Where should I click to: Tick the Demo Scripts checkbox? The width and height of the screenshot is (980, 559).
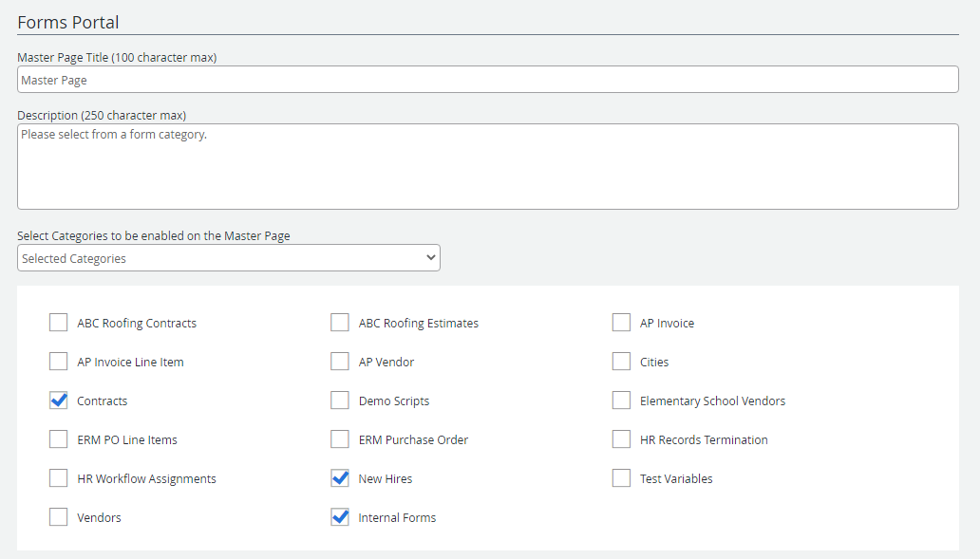pyautogui.click(x=340, y=401)
